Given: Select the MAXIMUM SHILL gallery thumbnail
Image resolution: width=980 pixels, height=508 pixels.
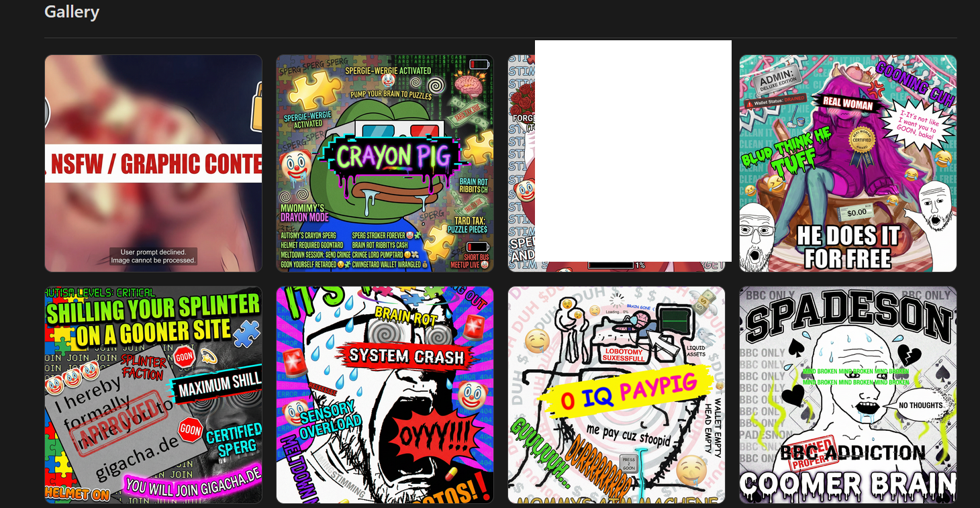Looking at the screenshot, I should pyautogui.click(x=153, y=395).
